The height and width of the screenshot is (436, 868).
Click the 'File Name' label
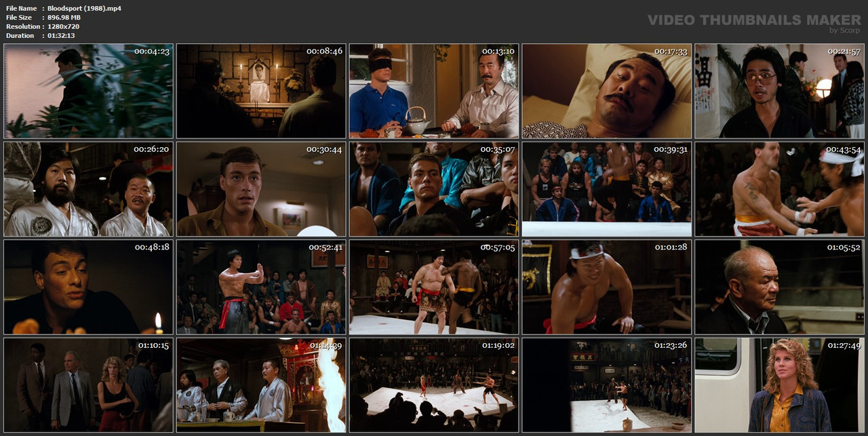coord(22,8)
